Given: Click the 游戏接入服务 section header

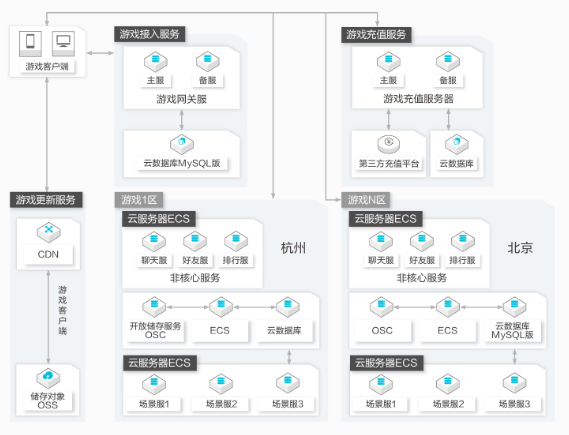Looking at the screenshot, I should tap(150, 34).
